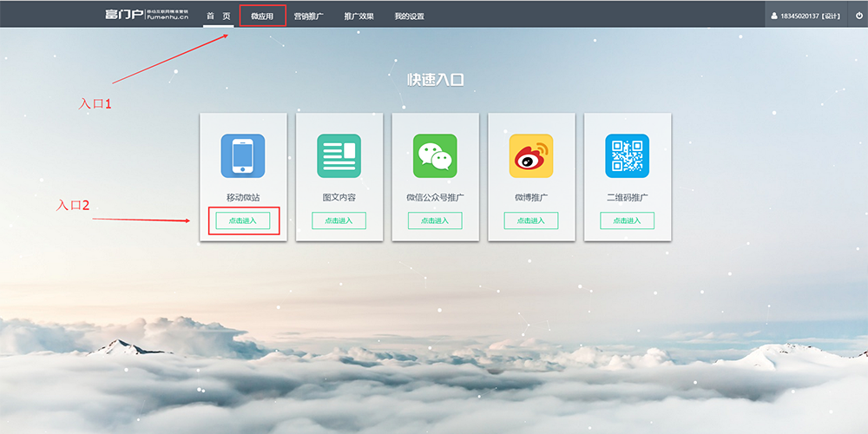Click 点击进入 under 二维码推广
Image resolution: width=868 pixels, height=434 pixels.
click(628, 220)
